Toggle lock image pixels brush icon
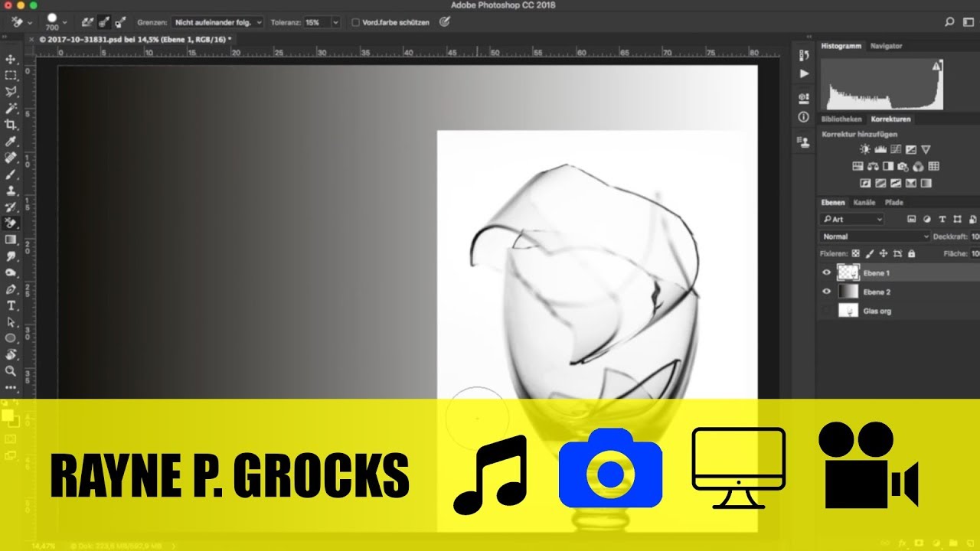The image size is (980, 551). [x=870, y=253]
